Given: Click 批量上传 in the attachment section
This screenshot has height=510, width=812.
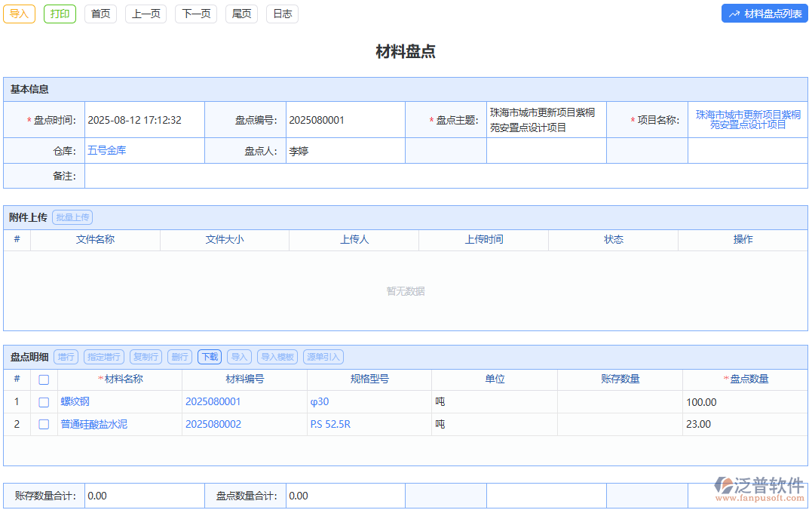Looking at the screenshot, I should click(x=72, y=217).
